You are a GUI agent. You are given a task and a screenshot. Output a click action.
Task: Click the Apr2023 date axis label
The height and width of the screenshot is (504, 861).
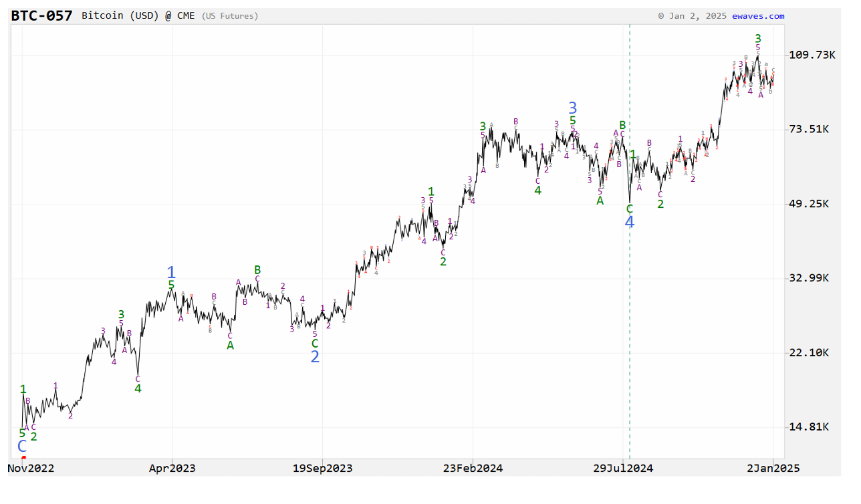tap(172, 469)
